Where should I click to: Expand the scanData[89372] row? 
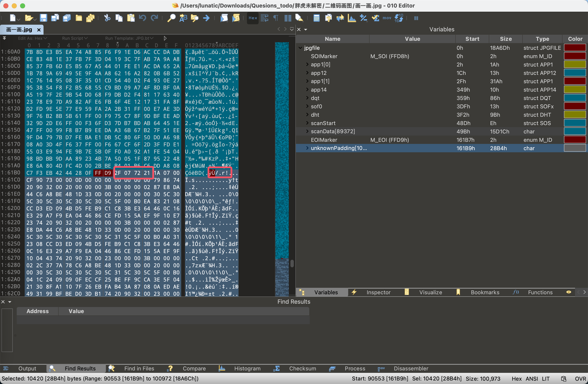[x=307, y=131]
